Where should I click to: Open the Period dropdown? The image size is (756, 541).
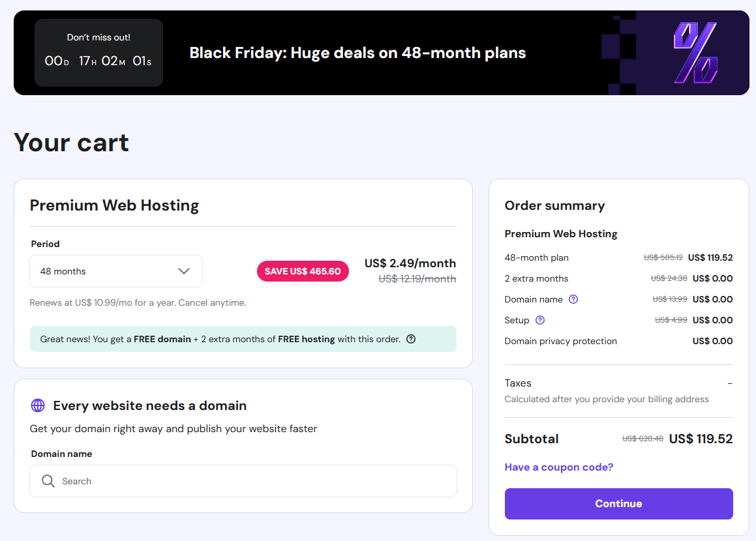[x=115, y=270]
